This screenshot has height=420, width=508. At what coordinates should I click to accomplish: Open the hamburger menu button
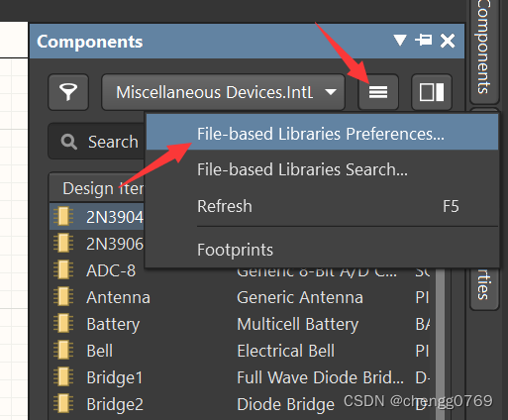pyautogui.click(x=378, y=92)
